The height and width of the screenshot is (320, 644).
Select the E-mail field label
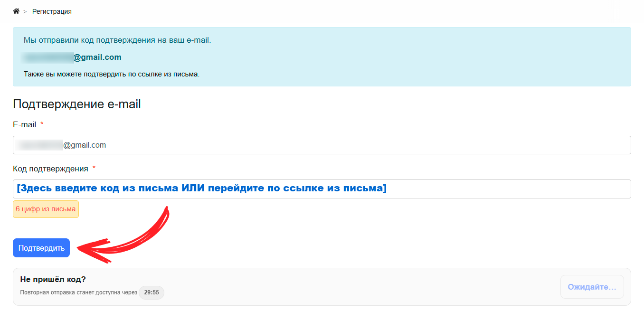coord(24,125)
